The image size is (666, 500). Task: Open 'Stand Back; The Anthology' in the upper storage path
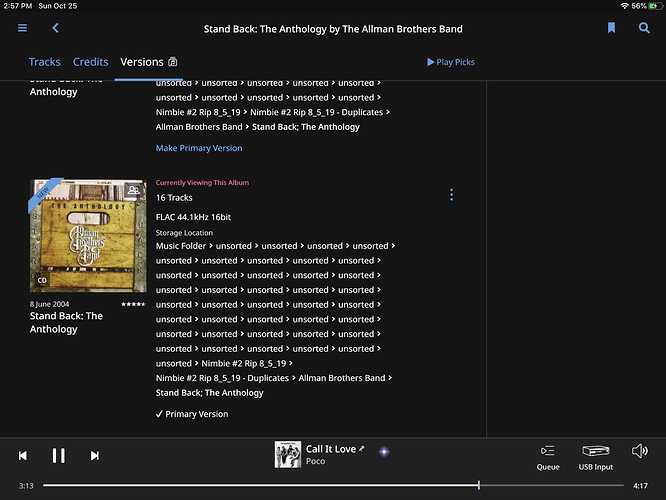[x=306, y=127]
